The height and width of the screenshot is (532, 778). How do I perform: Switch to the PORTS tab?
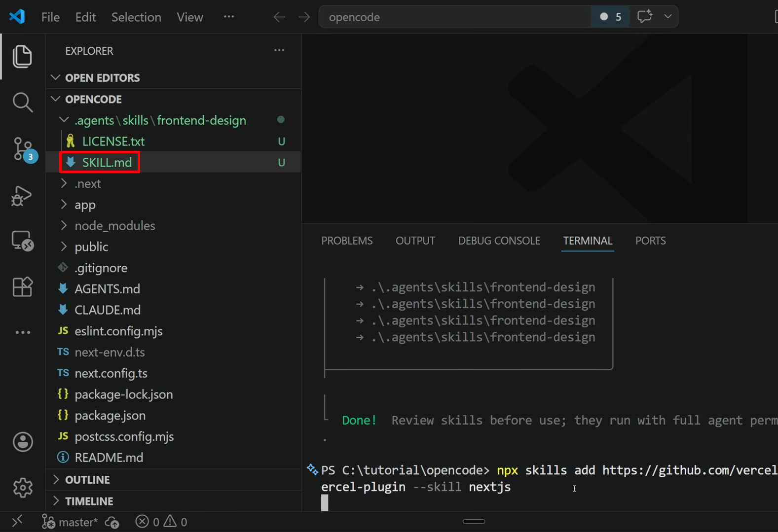[650, 241]
